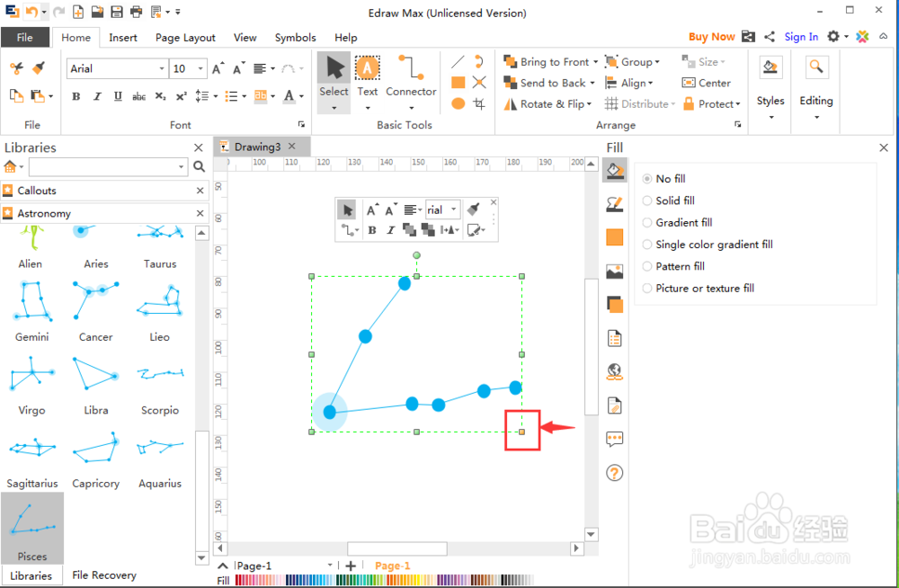Click the Print icon in quick access toolbar
Viewport: 899px width, 588px height.
pos(136,12)
